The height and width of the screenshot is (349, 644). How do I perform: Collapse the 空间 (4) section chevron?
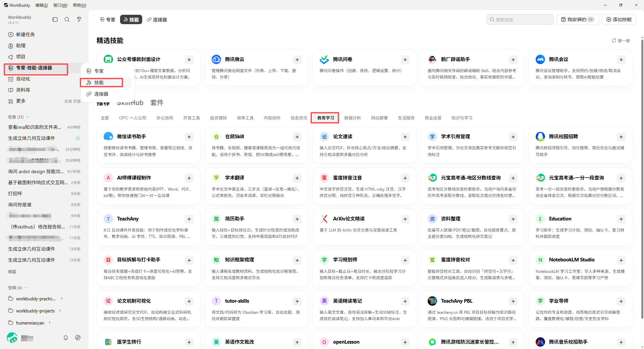[x=26, y=288]
